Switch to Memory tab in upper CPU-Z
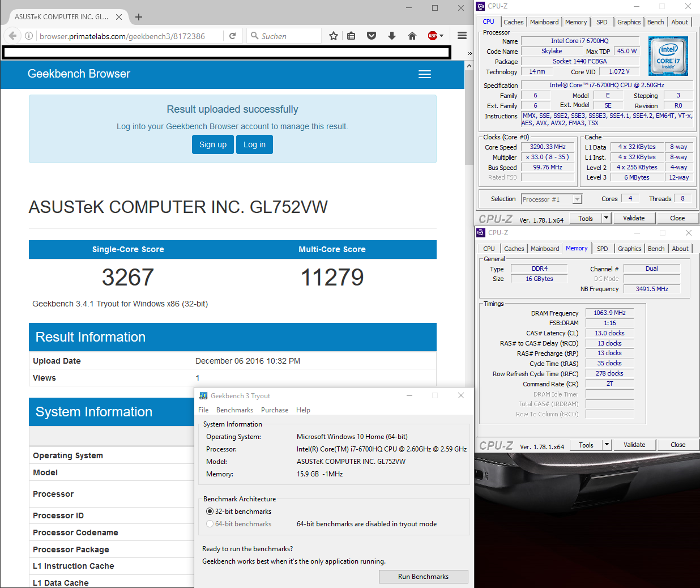 tap(576, 22)
